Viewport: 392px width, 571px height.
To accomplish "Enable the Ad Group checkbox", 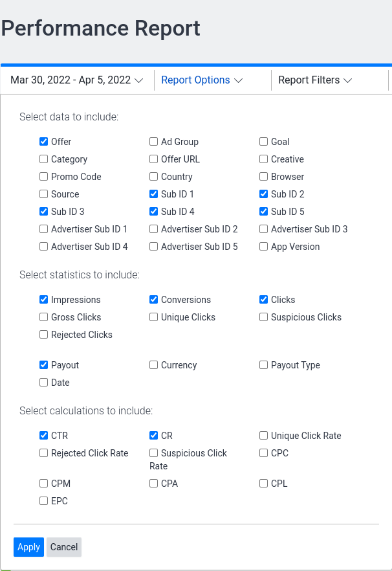I will (154, 142).
